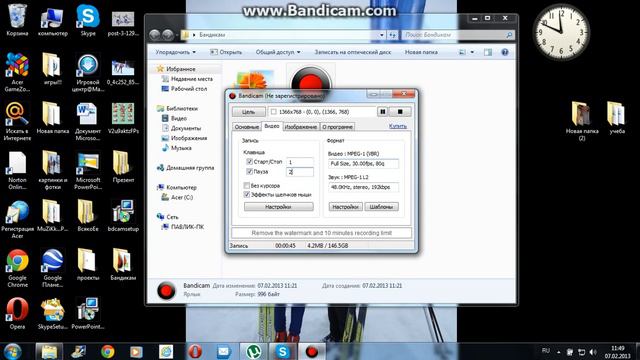Click Открыть in Explorer toolbar
The width and height of the screenshot is (640, 360).
point(226,52)
